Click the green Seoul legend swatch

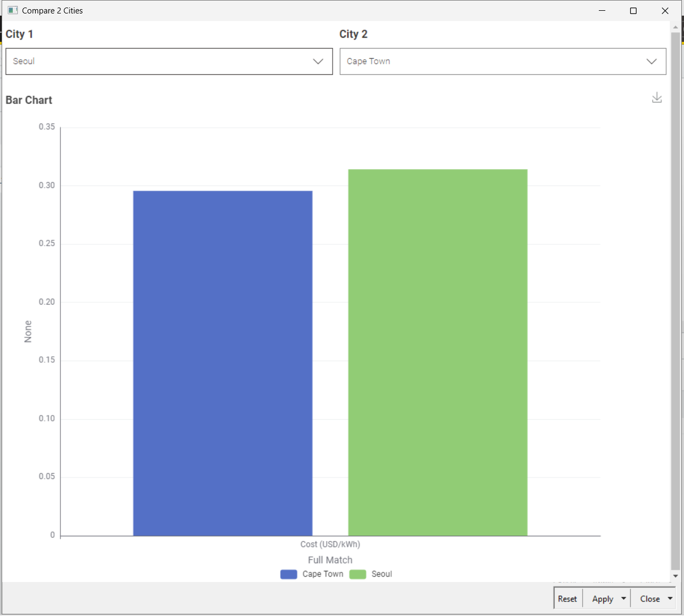click(x=357, y=575)
